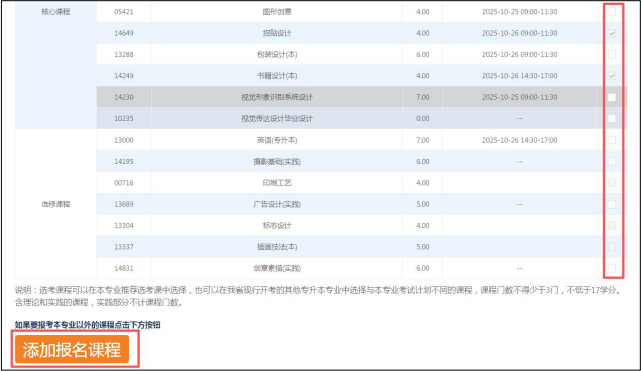Select the 印刷工艺 course checkbox
Image resolution: width=641 pixels, height=371 pixels.
click(612, 183)
